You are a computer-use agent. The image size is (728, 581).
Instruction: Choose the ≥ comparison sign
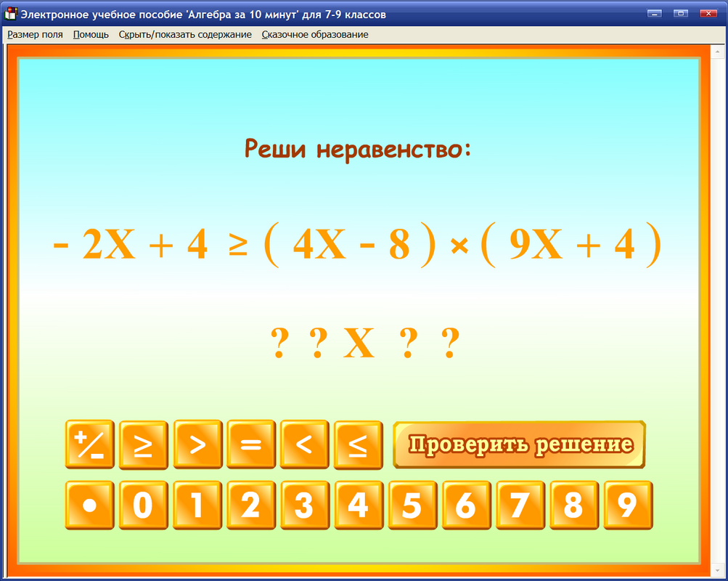pyautogui.click(x=143, y=445)
